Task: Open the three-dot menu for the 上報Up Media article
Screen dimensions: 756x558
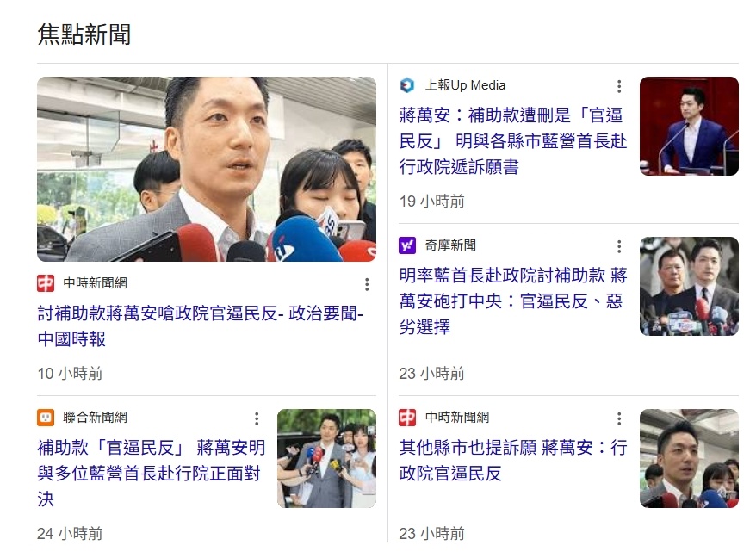Action: (619, 86)
